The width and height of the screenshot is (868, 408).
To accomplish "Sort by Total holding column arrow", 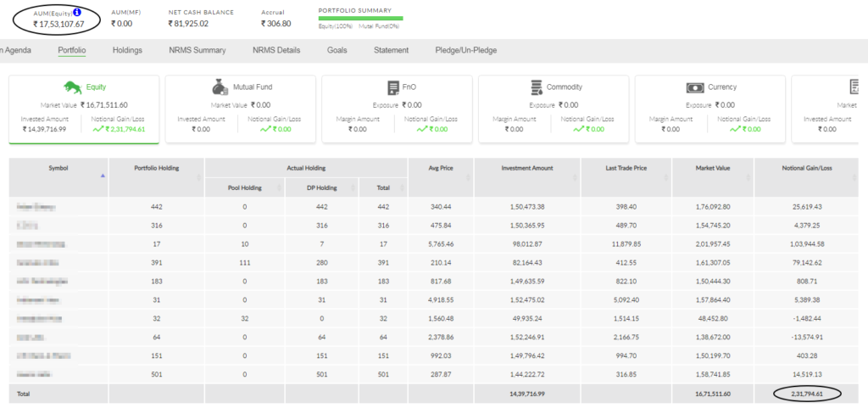I will coord(402,187).
